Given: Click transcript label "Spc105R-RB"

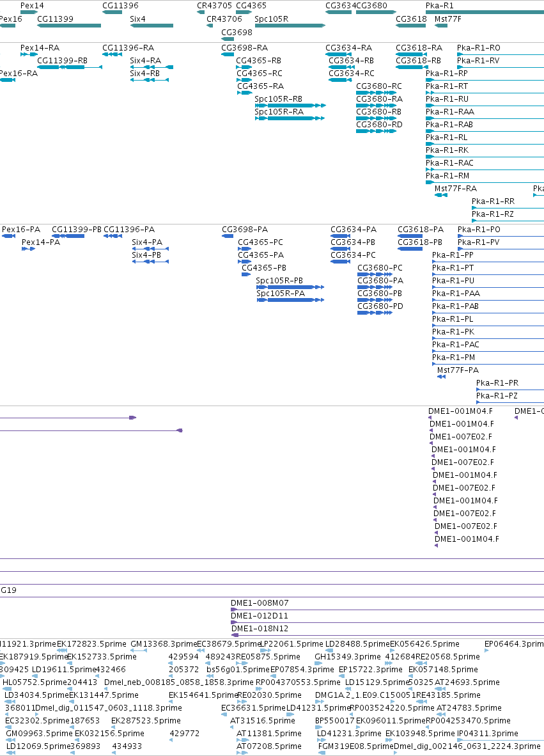Looking at the screenshot, I should (279, 99).
